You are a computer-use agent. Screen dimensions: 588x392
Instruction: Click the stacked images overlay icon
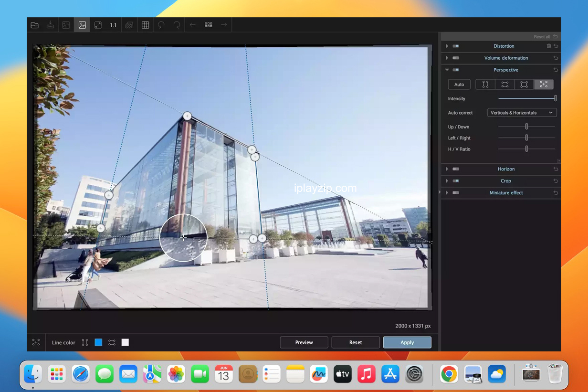coord(129,25)
